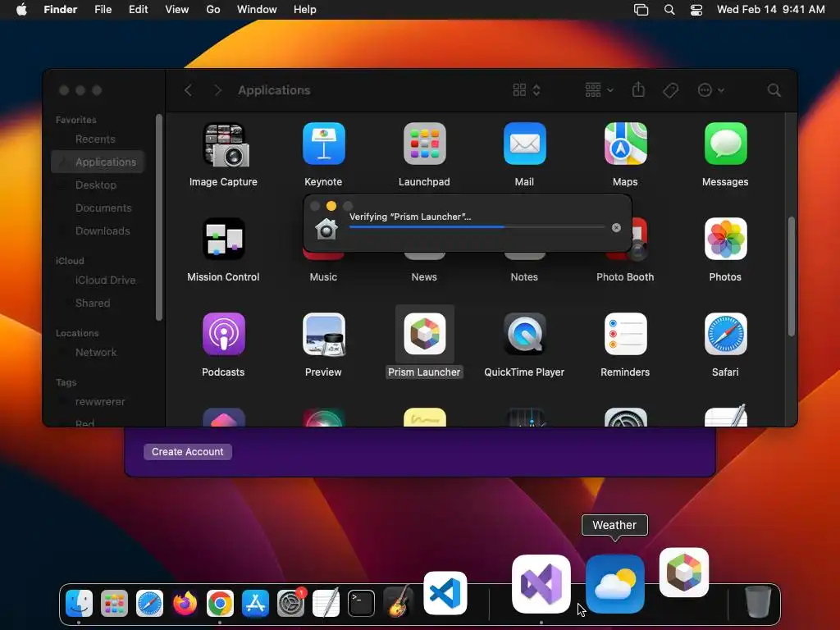Select the rewwrerer tag in sidebar

click(98, 402)
